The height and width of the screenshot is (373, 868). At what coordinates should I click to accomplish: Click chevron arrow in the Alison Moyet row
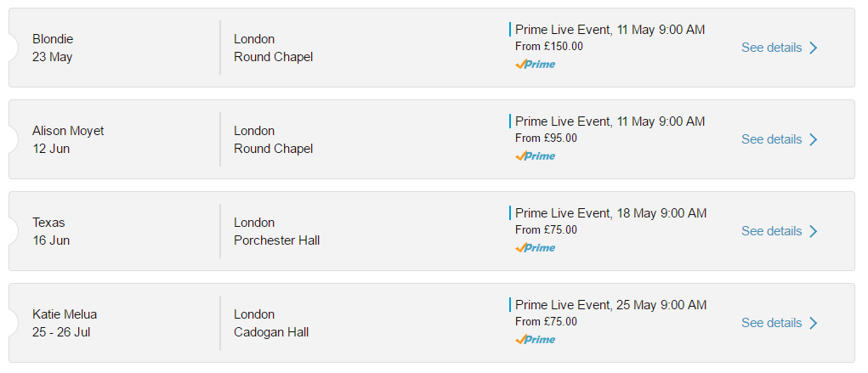tap(814, 139)
